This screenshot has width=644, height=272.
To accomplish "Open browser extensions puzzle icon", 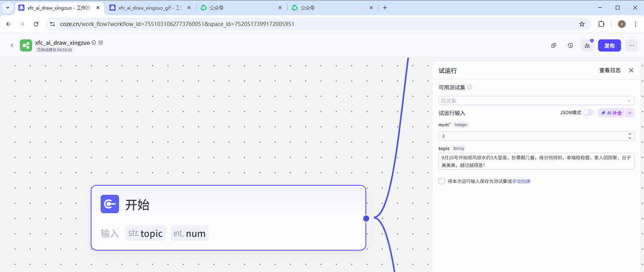I will pos(602,24).
